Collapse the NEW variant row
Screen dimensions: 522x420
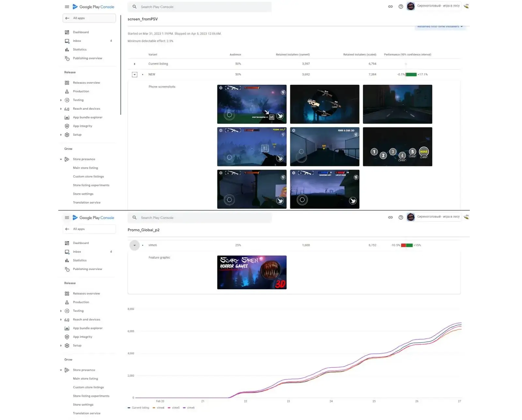134,75
